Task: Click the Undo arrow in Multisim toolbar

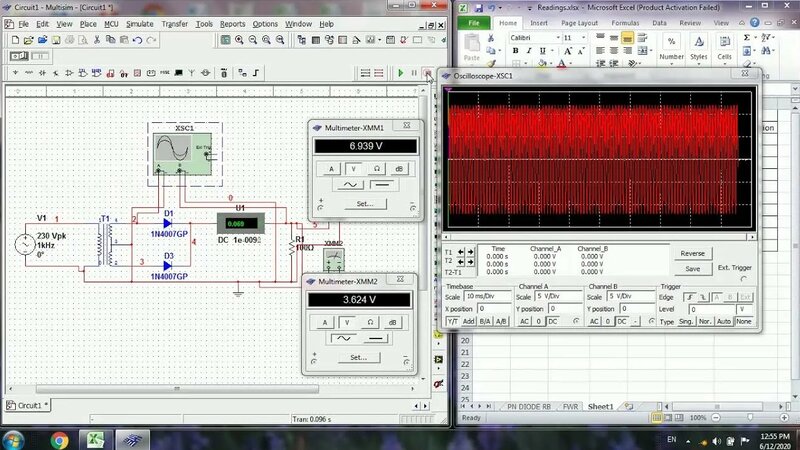Action: pos(137,40)
